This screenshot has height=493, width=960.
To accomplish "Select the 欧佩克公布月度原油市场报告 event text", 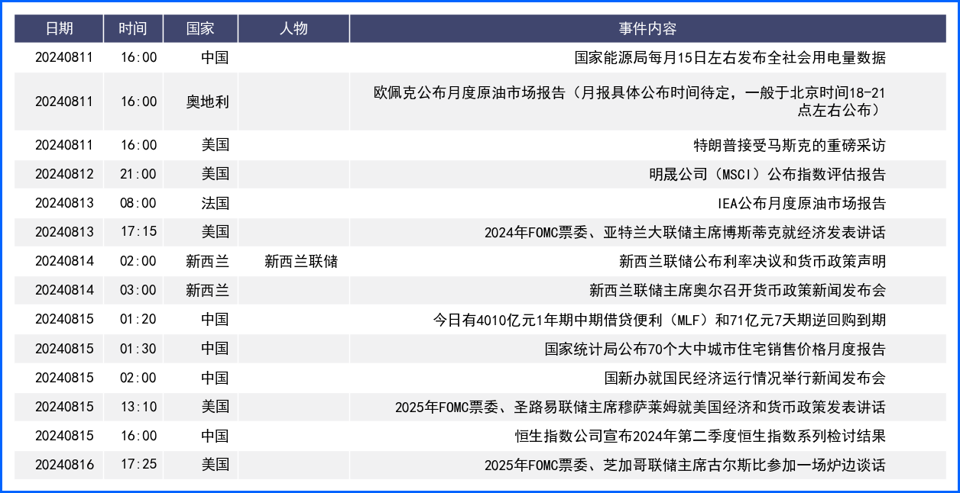I will (x=629, y=102).
